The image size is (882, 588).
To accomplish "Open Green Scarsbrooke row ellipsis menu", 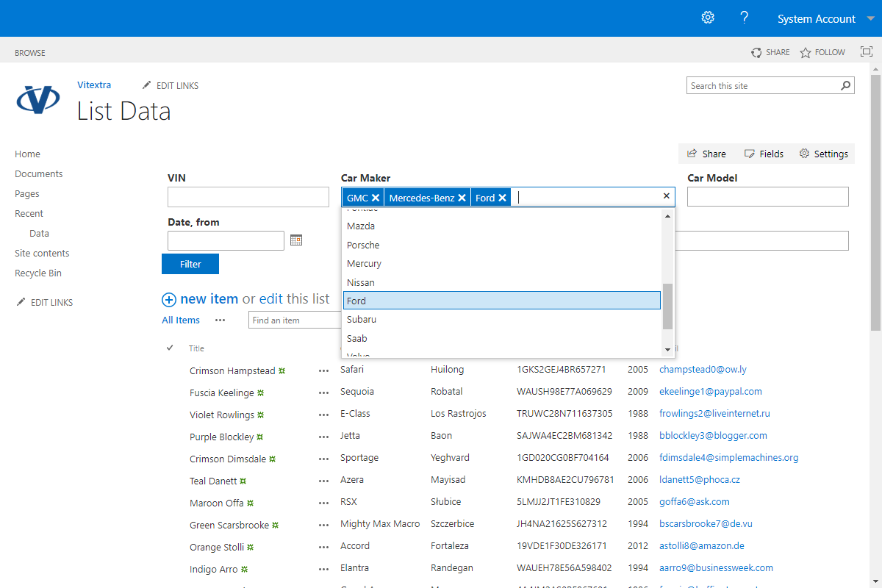I will click(324, 526).
